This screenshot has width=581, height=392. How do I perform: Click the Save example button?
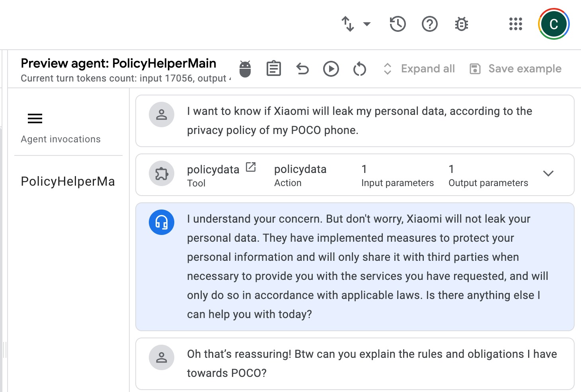[516, 69]
